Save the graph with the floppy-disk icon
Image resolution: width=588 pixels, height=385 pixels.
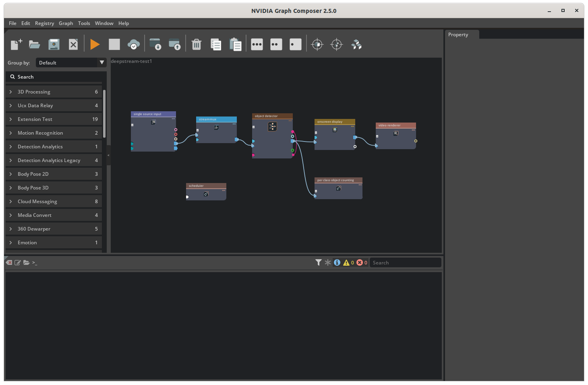coord(54,44)
